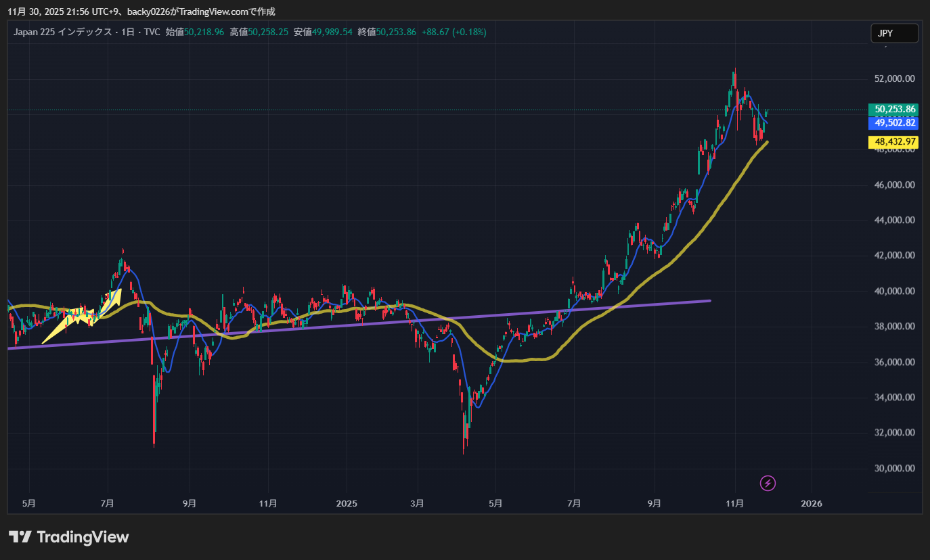930x560 pixels.
Task: Click the green 50,253.86 current price label
Action: [x=895, y=109]
